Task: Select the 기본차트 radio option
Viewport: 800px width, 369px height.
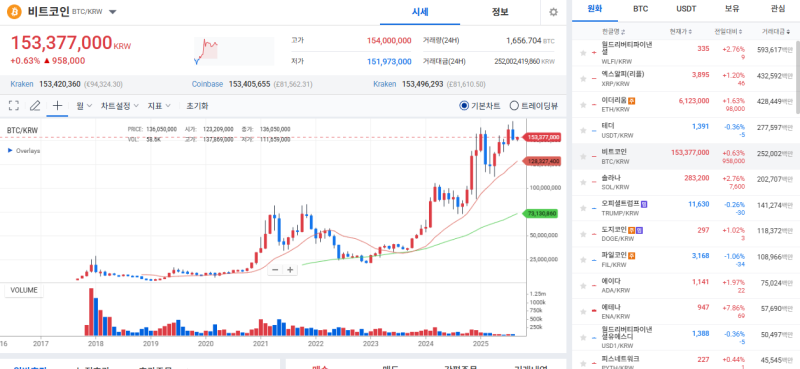Action: (480, 106)
